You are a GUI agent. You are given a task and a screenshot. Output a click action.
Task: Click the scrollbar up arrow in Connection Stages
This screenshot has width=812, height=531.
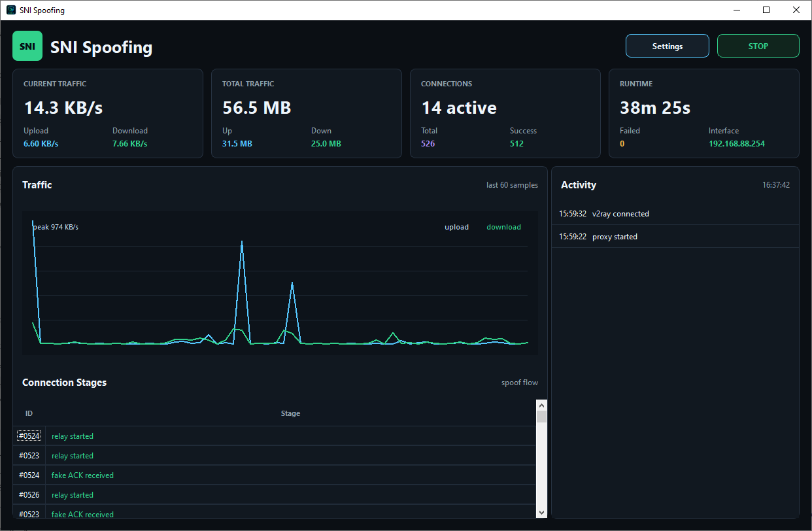coord(541,405)
